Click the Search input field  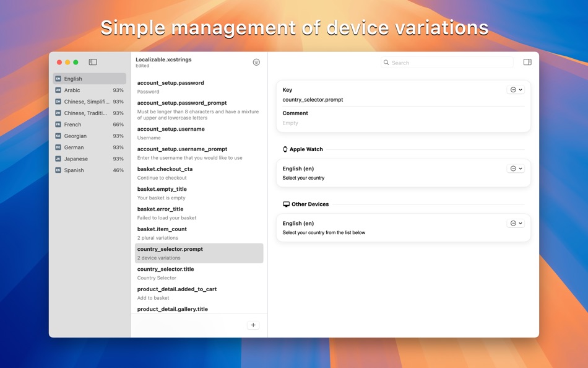(x=447, y=63)
